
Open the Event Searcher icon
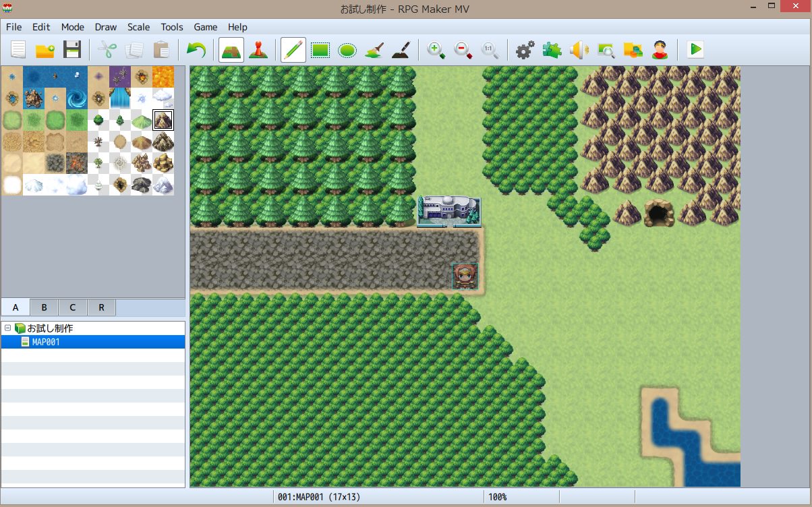coord(606,50)
